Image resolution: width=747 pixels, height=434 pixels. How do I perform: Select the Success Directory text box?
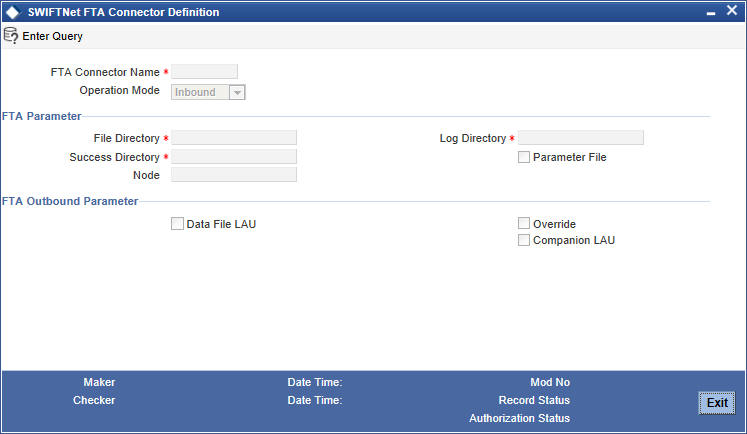pyautogui.click(x=233, y=157)
